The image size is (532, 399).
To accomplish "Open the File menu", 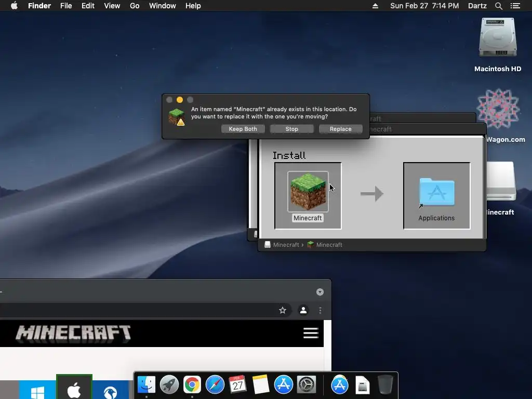I will tap(66, 6).
